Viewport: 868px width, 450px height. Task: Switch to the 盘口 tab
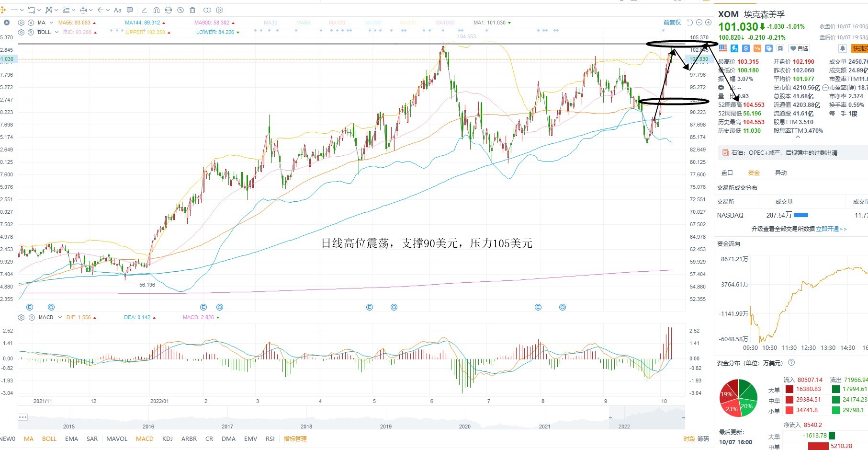727,173
